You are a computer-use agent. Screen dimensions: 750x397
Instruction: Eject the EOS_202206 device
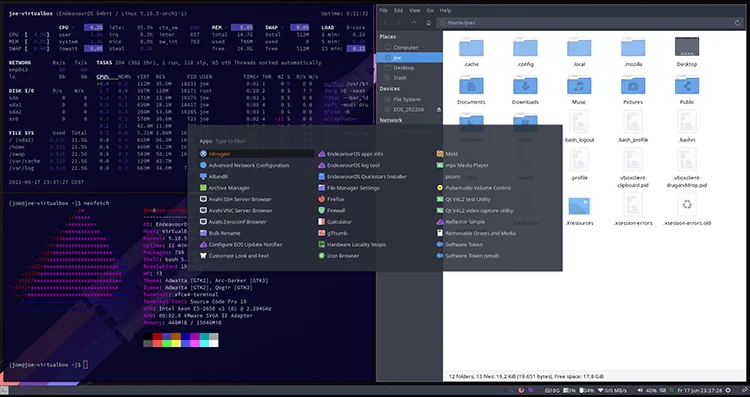[439, 110]
